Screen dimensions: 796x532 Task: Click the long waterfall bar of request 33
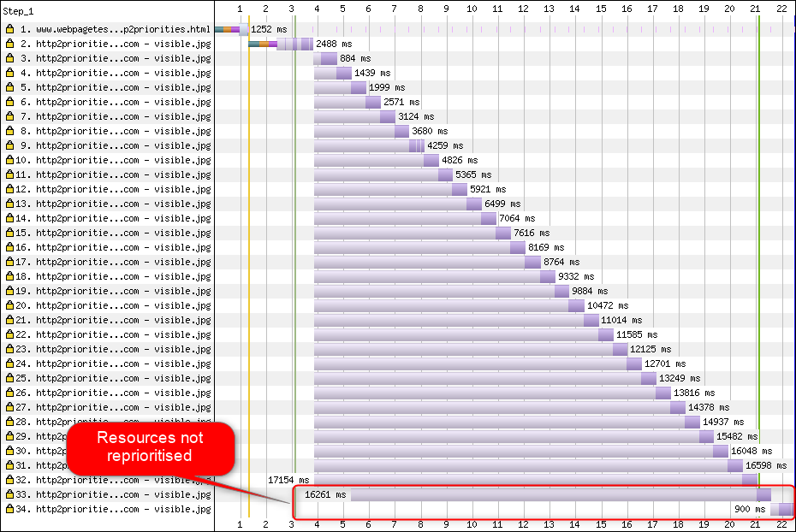[561, 494]
